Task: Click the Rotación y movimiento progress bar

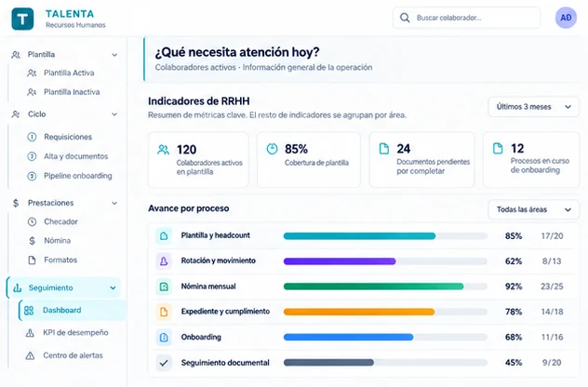Action: (385, 261)
